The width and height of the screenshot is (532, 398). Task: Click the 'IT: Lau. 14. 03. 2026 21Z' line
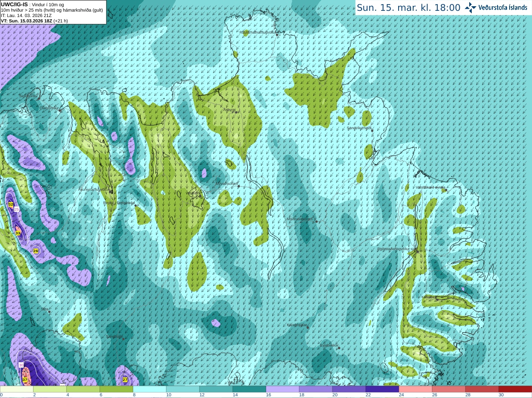point(26,15)
